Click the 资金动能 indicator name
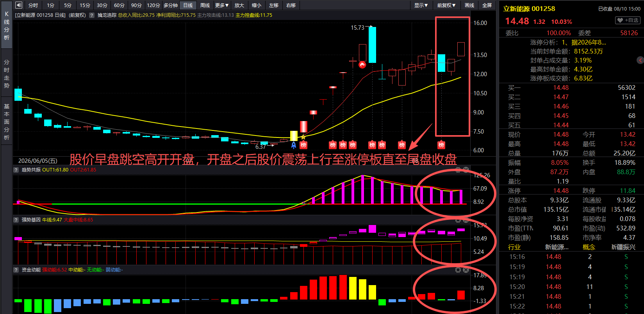The height and width of the screenshot is (314, 644). tap(31, 270)
